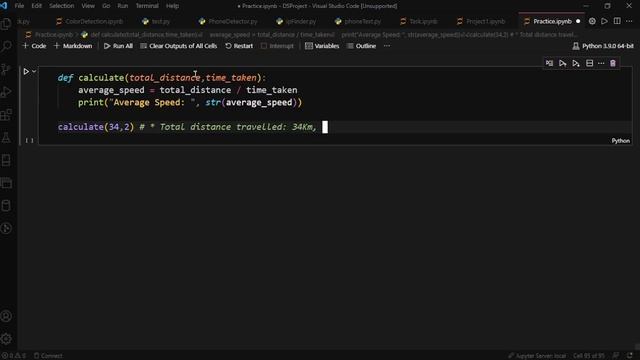Add a new Code cell
This screenshot has width=640, height=360.
pyautogui.click(x=34, y=46)
